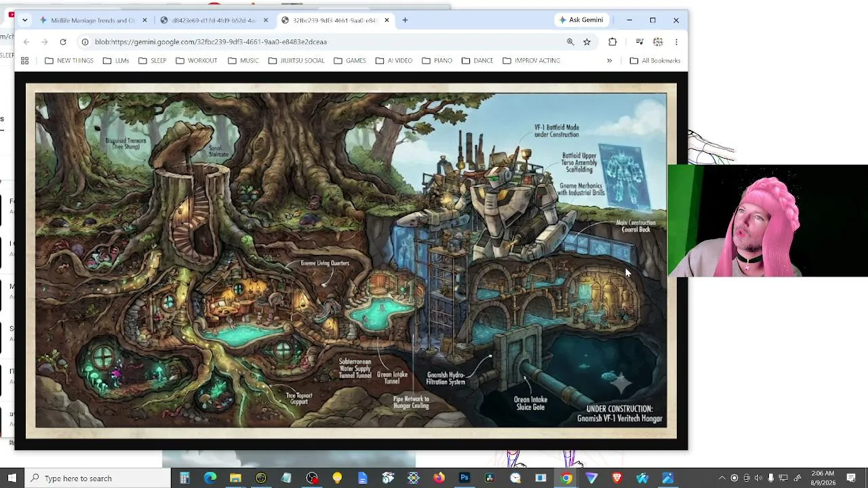Open the zoom magnifier in address bar
Viewport: 868px width, 488px height.
570,42
